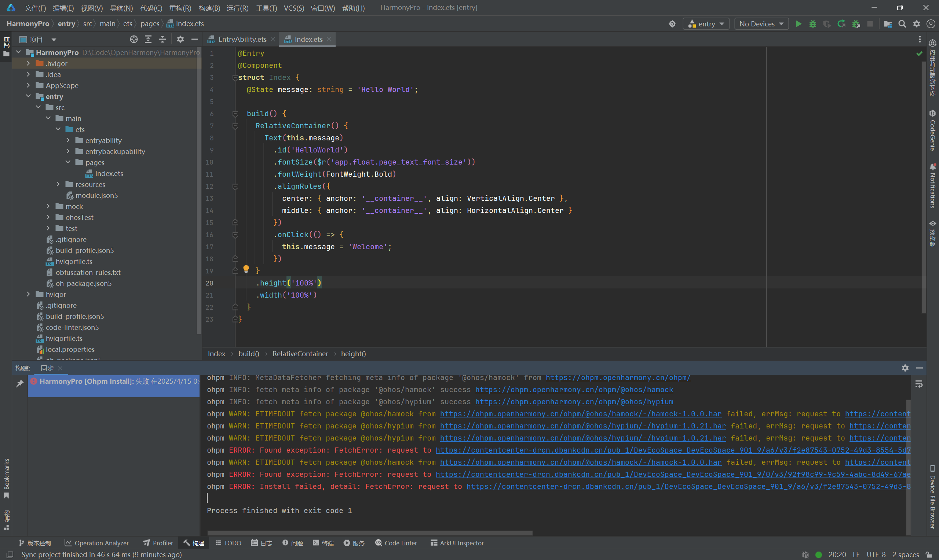The width and height of the screenshot is (939, 560).
Task: Open the 终端 terminal tool tab
Action: pyautogui.click(x=323, y=543)
